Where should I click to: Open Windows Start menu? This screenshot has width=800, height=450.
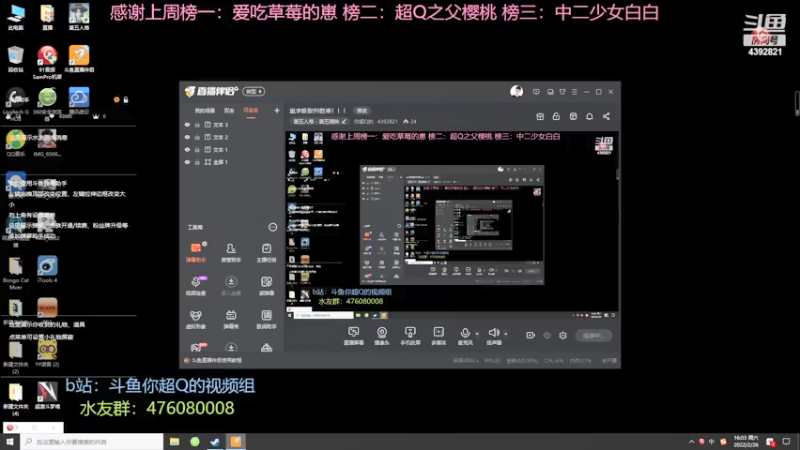pos(10,442)
